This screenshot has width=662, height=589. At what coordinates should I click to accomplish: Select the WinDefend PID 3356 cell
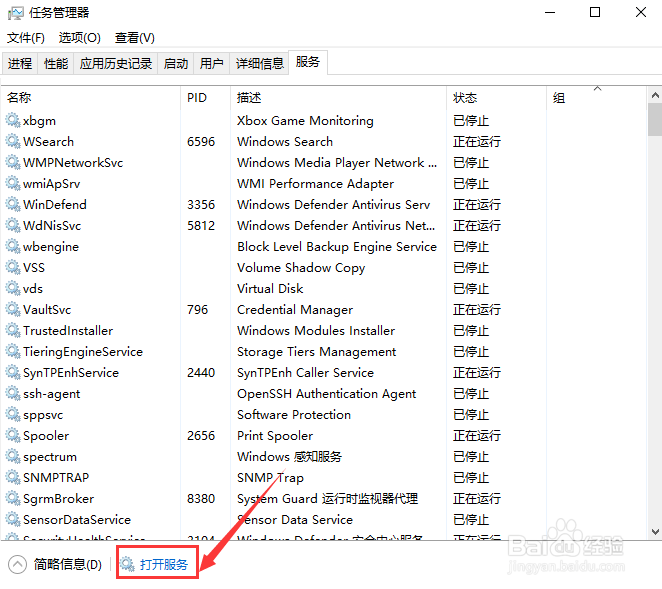pyautogui.click(x=201, y=204)
